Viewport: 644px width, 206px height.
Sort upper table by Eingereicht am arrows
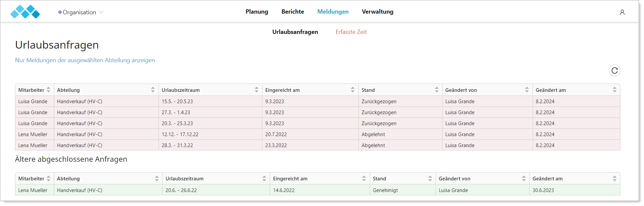point(352,90)
